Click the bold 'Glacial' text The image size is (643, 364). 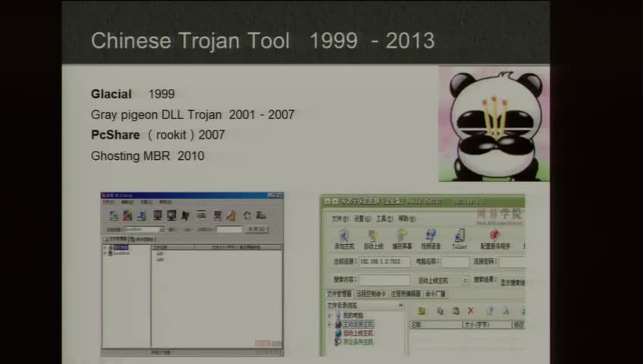pos(111,94)
